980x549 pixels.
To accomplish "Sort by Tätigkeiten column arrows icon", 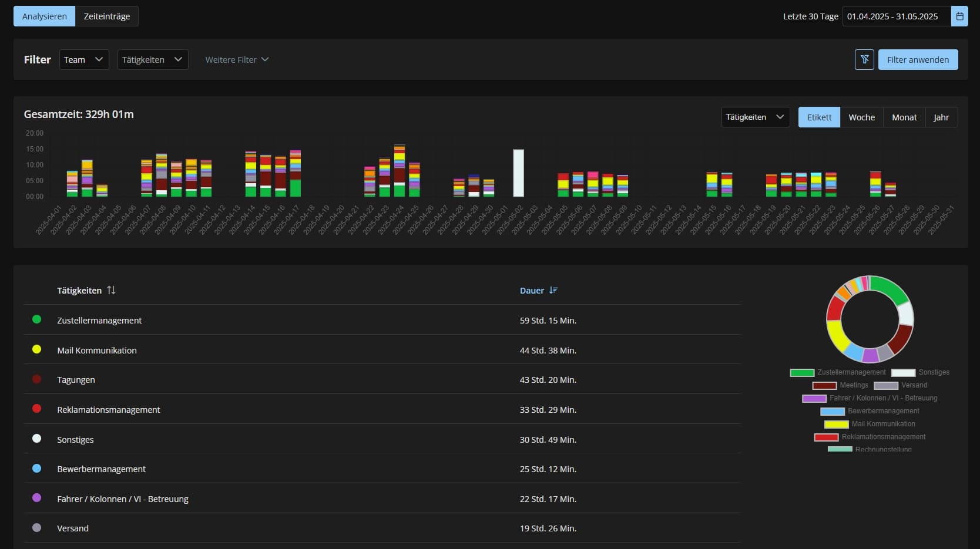I will (x=111, y=290).
